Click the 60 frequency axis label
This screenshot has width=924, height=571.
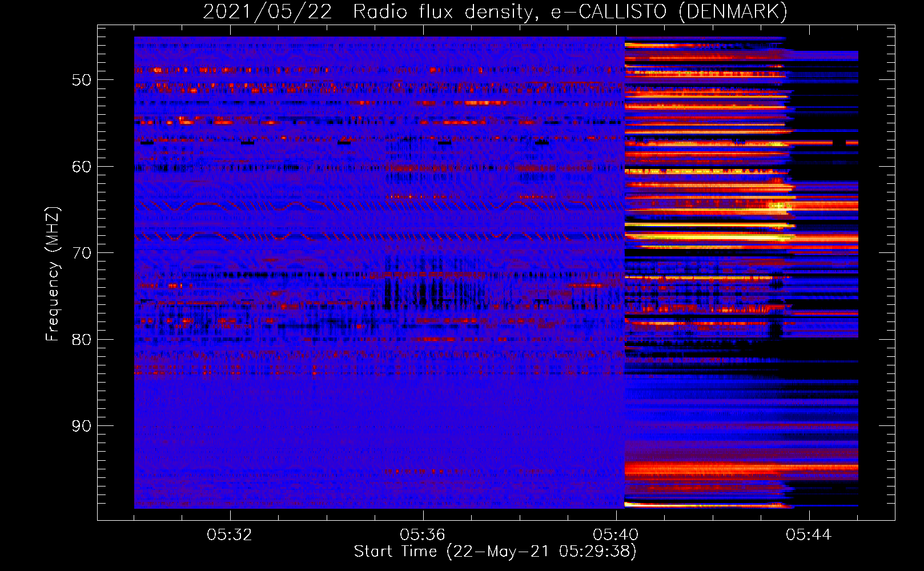[x=82, y=167]
